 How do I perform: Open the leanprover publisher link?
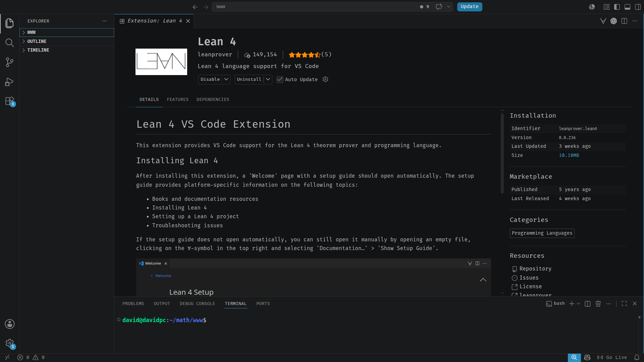pyautogui.click(x=215, y=55)
